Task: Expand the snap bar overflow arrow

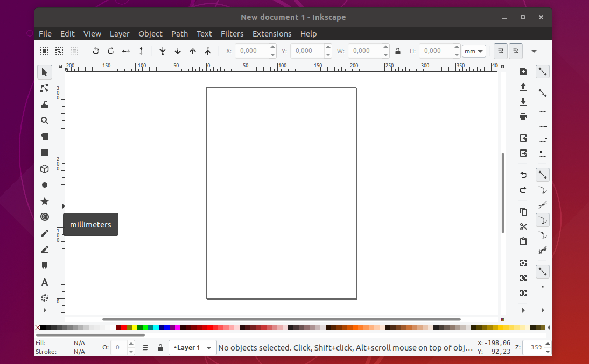Action: (542, 310)
